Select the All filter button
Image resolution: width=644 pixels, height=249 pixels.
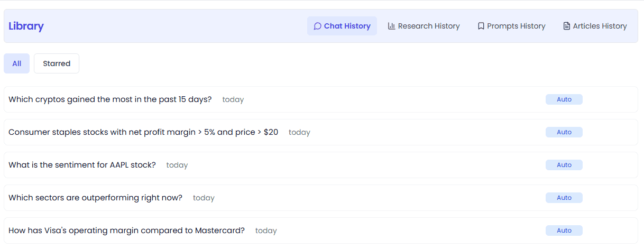(x=17, y=63)
